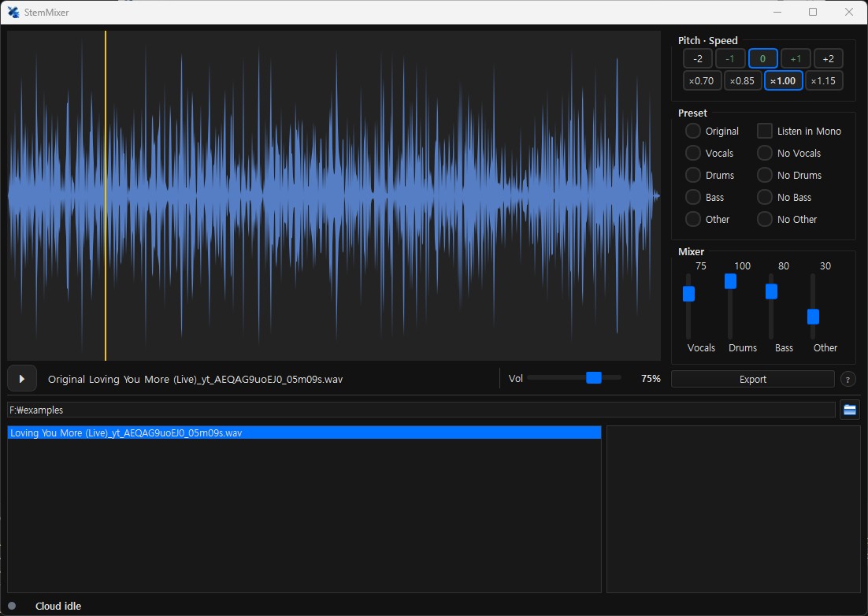Click the Drums mixer slider handle
This screenshot has height=616, width=868.
click(x=730, y=281)
